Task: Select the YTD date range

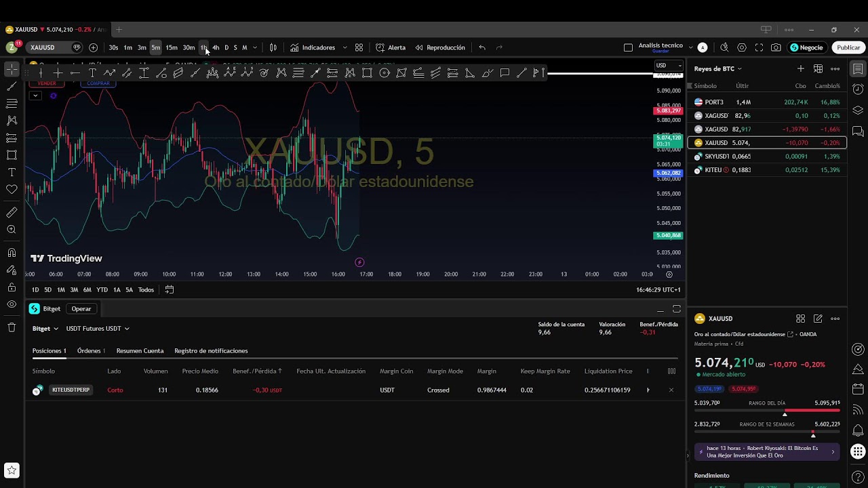Action: (102, 290)
